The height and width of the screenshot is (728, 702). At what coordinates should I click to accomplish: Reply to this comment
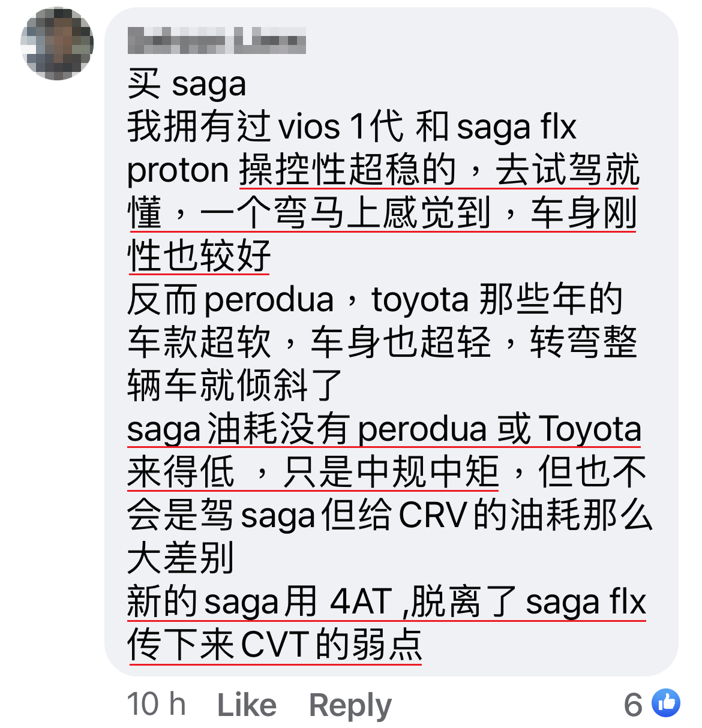(350, 705)
